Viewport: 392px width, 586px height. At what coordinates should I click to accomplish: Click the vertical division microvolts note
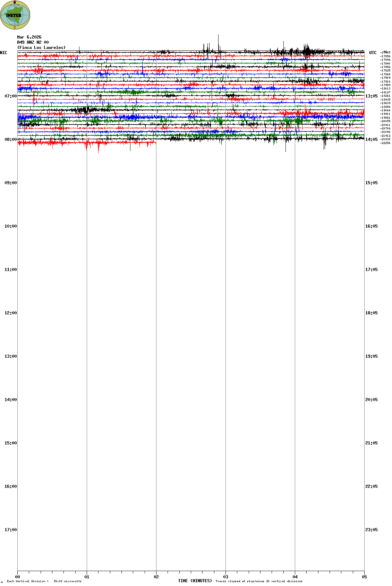click(44, 581)
